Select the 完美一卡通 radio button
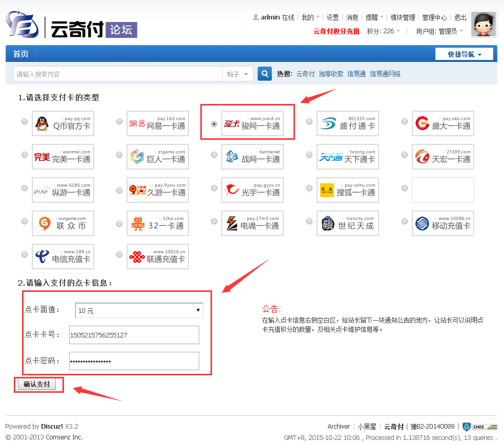504x444 pixels. tap(25, 155)
